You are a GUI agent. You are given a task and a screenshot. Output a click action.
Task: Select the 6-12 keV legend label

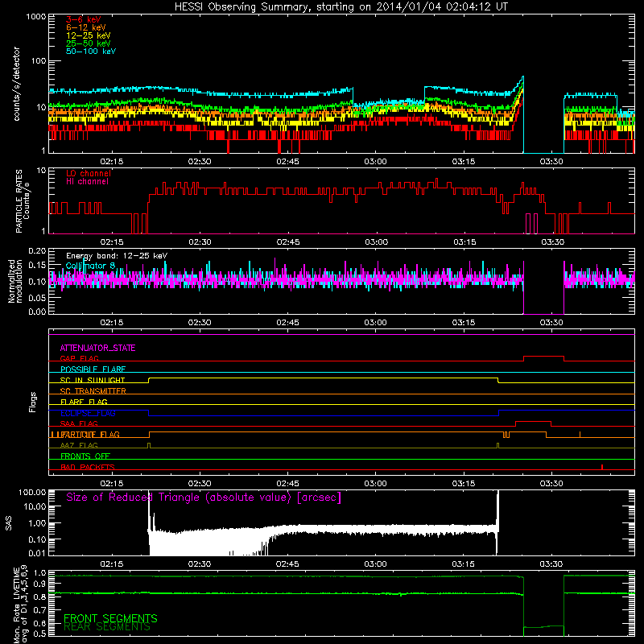tap(85, 27)
